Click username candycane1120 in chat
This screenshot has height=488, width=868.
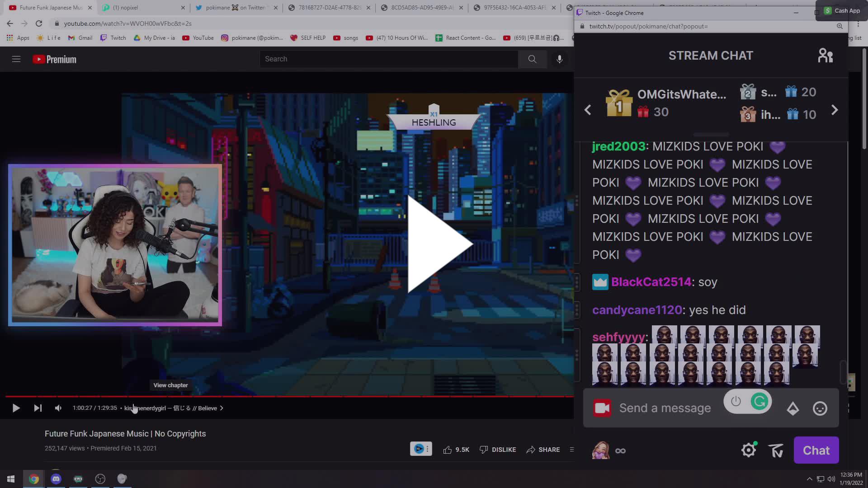(x=637, y=310)
